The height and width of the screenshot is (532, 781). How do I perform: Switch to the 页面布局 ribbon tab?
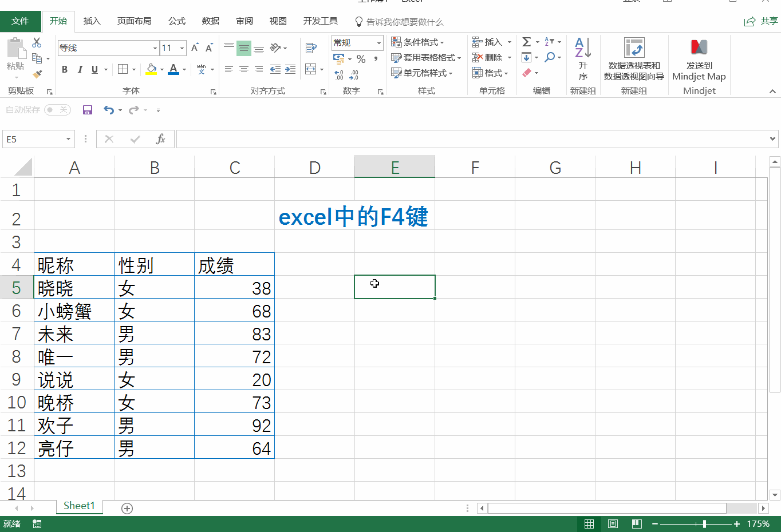(x=134, y=21)
